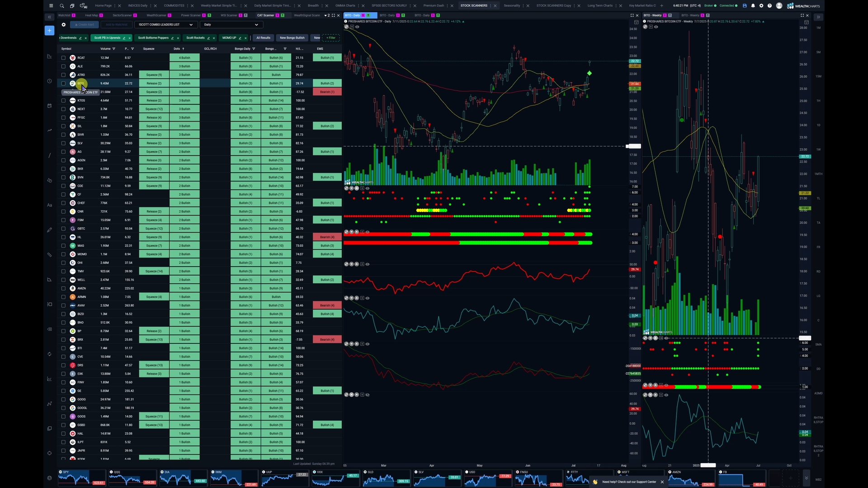Click the All Results button
The image size is (868, 488).
[x=263, y=38]
